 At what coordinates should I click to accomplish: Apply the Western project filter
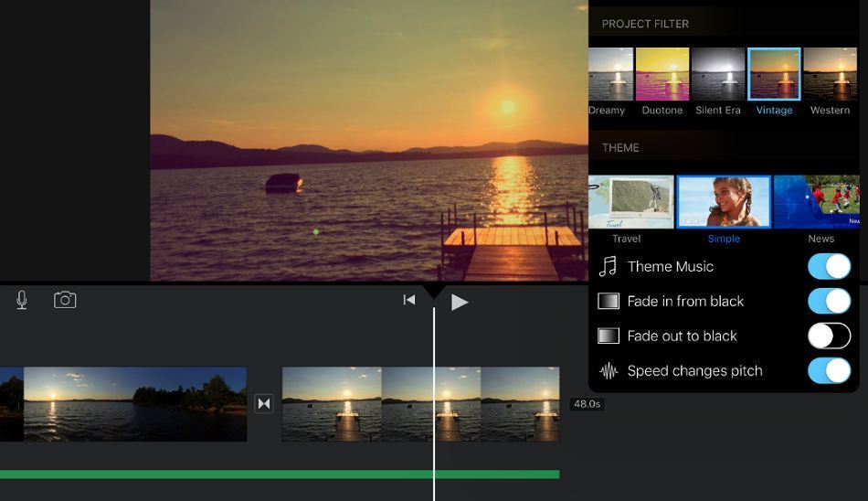pyautogui.click(x=830, y=74)
